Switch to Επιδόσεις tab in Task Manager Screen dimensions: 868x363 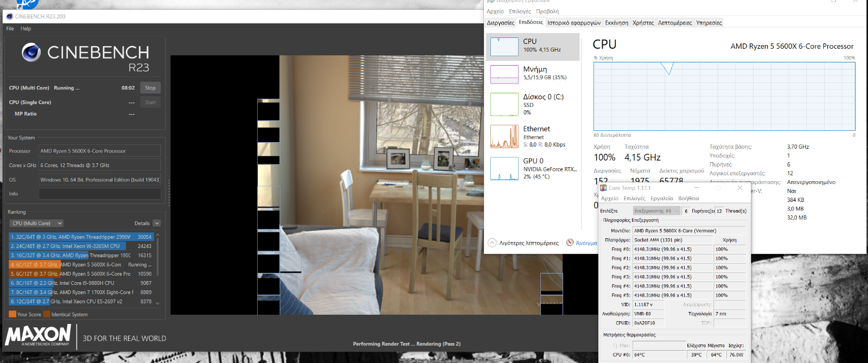531,22
